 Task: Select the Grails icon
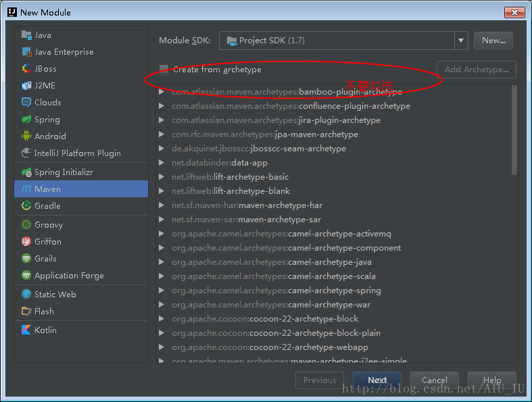pos(26,259)
